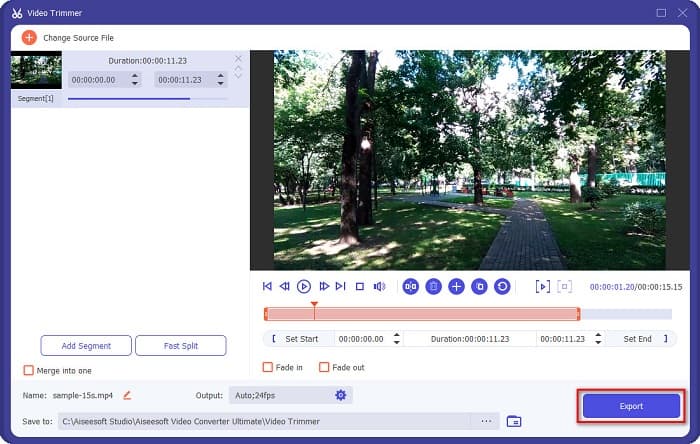The width and height of the screenshot is (700, 444).
Task: Edit file name with the pencil icon
Action: (x=127, y=395)
